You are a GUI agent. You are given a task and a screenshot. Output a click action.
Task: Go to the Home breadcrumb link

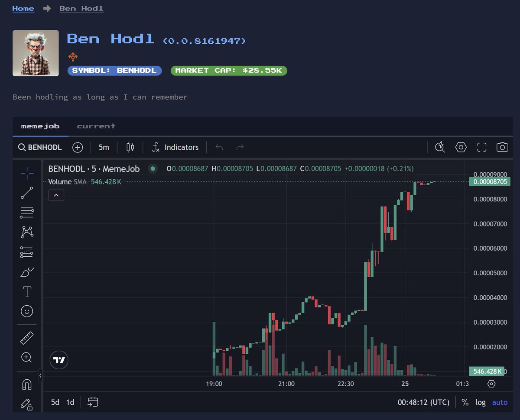click(x=23, y=8)
